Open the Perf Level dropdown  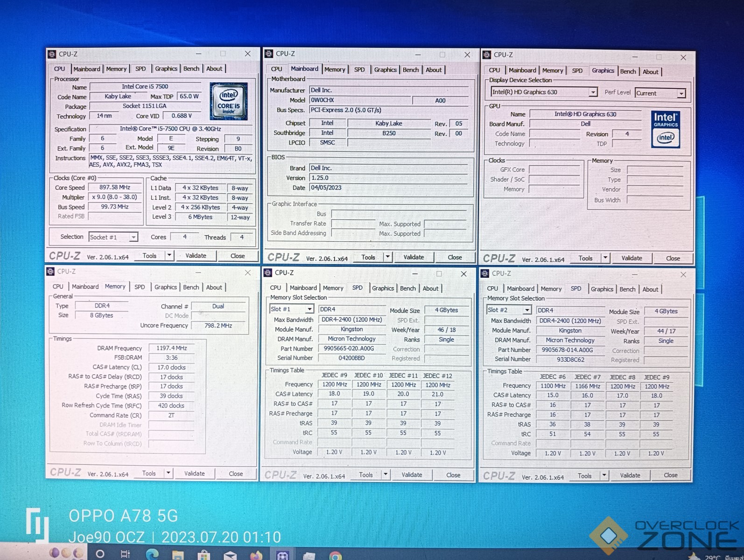(681, 93)
